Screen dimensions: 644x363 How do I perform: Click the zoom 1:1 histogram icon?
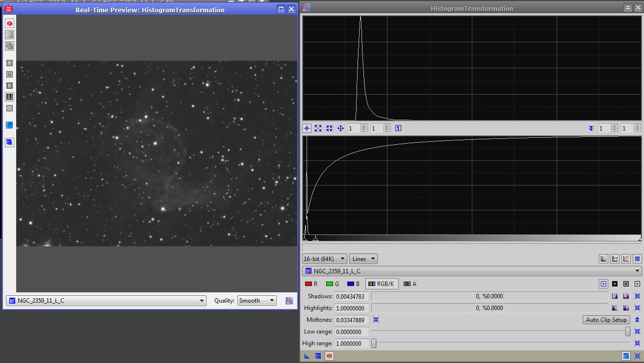[398, 128]
